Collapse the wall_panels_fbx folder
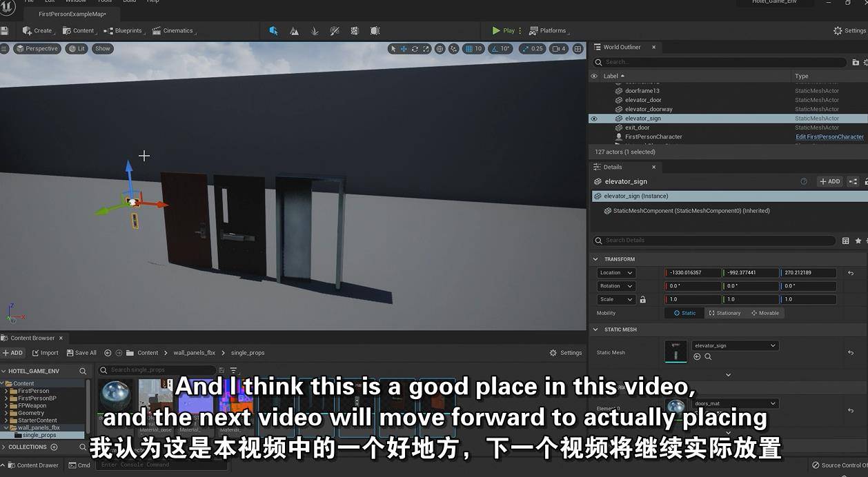The width and height of the screenshot is (868, 477). [x=6, y=427]
